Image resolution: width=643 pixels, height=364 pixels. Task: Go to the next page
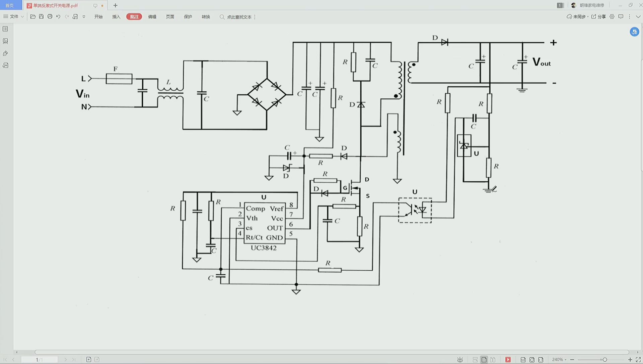pos(65,360)
